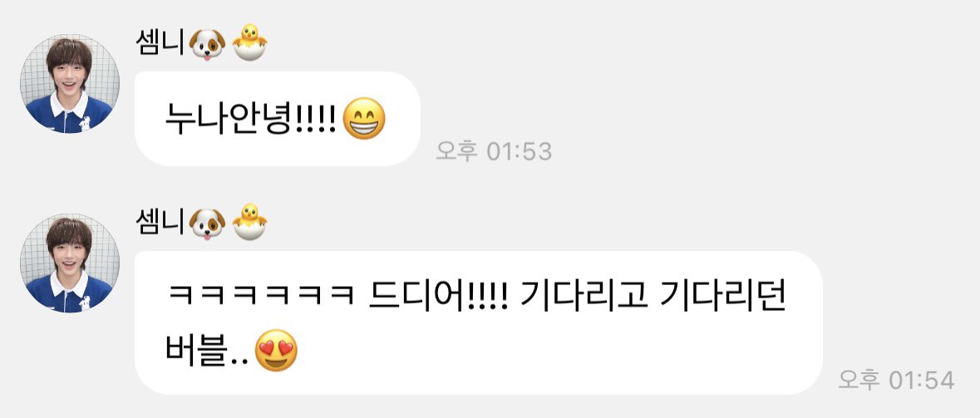980x418 pixels.
Task: Click the 오후 01:54 timestamp
Action: click(897, 380)
